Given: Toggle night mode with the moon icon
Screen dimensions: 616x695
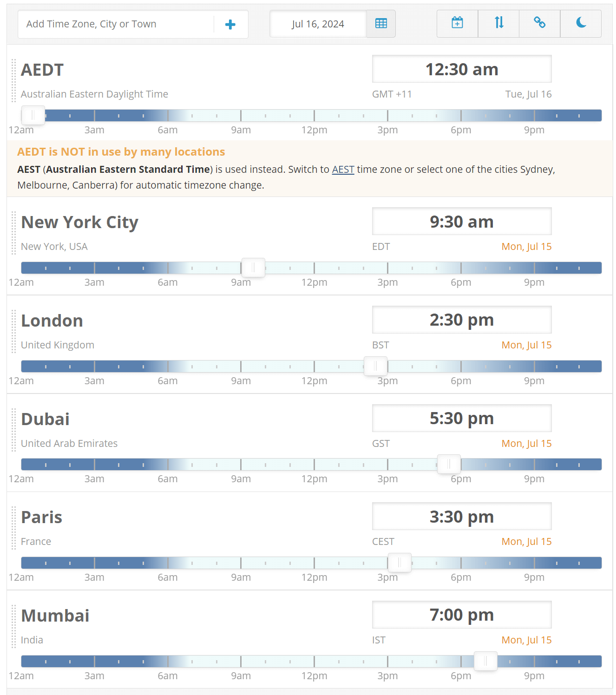Looking at the screenshot, I should [x=581, y=23].
